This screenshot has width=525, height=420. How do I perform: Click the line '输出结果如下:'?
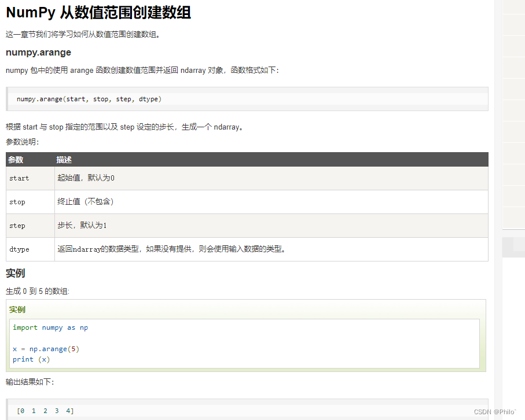tap(30, 382)
